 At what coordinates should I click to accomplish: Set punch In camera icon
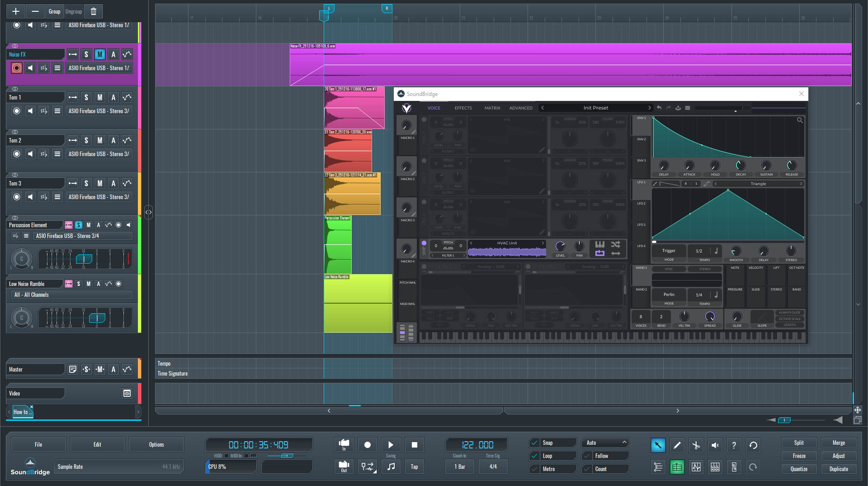click(x=344, y=445)
